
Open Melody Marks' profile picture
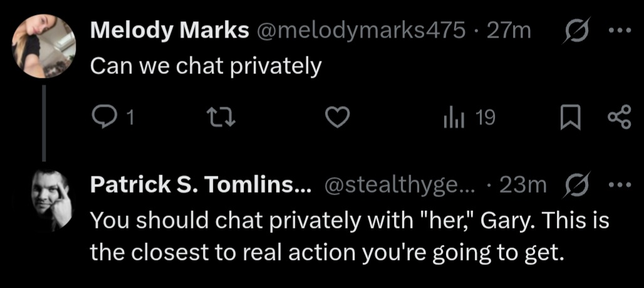click(x=43, y=46)
